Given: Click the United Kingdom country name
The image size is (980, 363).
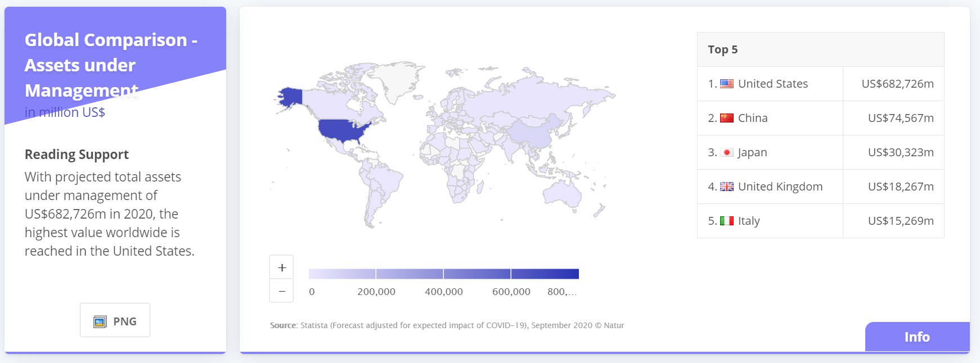Looking at the screenshot, I should pyautogui.click(x=780, y=187).
